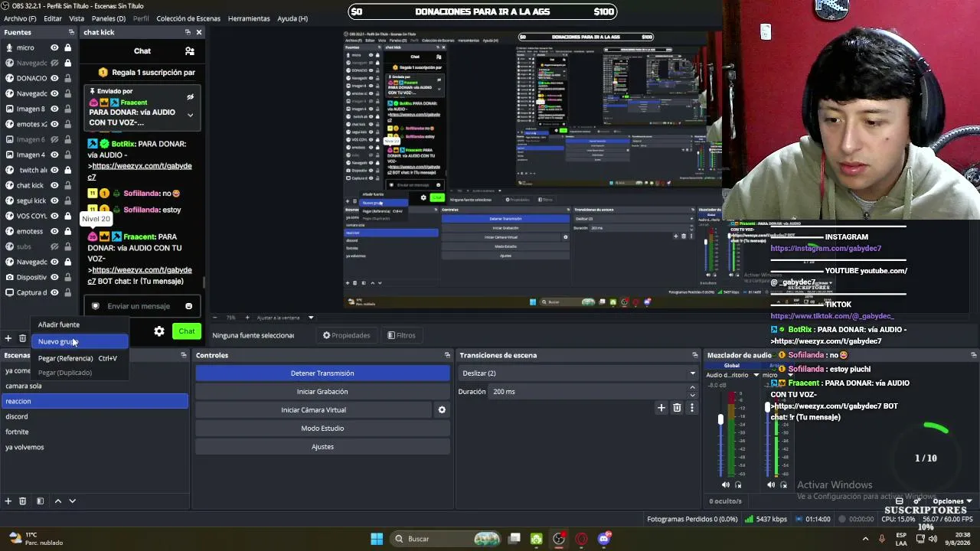Image resolution: width=980 pixels, height=551 pixels.
Task: Hide the DONACIO source
Action: pyautogui.click(x=54, y=78)
